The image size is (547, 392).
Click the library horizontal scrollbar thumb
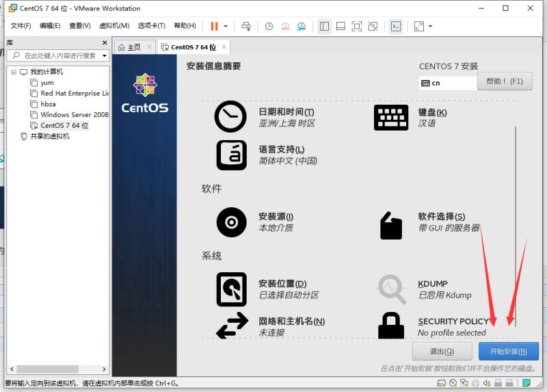click(x=47, y=369)
